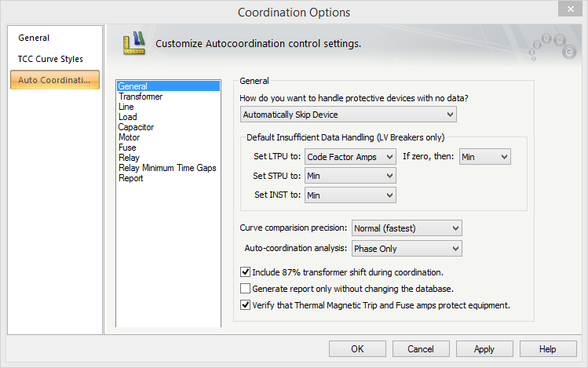
Task: Open the Automatically Skip Device dropdown
Action: coord(348,115)
